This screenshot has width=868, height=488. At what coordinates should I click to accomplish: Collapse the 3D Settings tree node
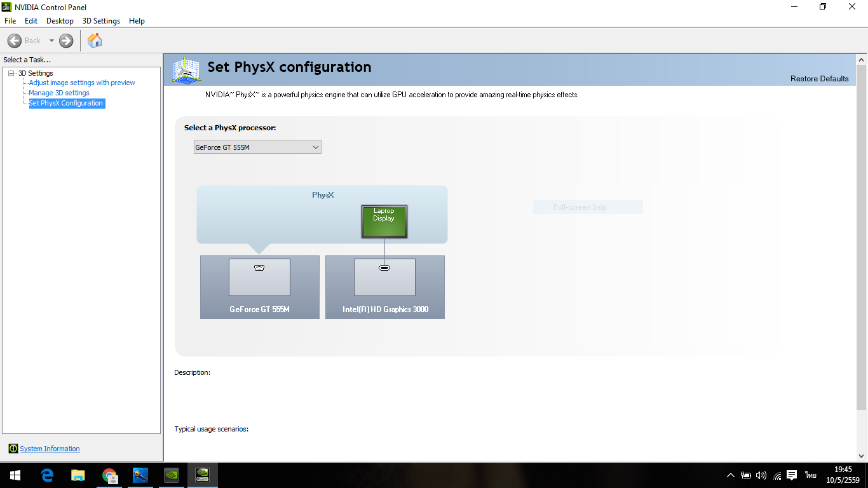(x=11, y=73)
